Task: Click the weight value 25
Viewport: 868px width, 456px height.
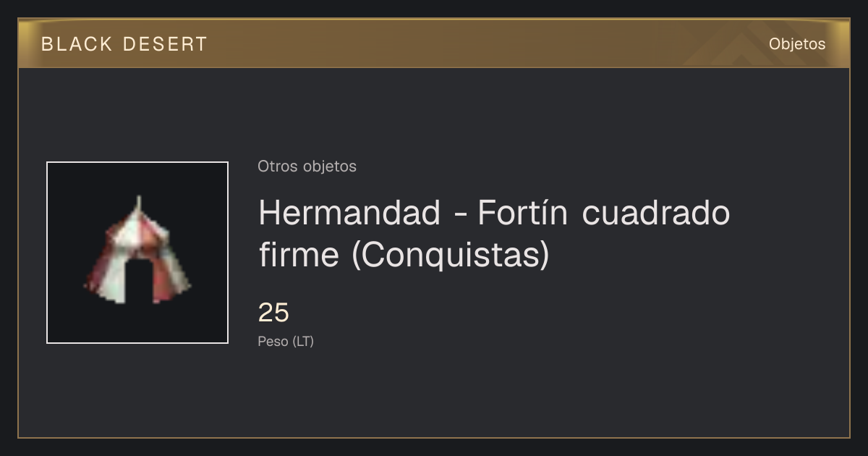Action: (273, 313)
